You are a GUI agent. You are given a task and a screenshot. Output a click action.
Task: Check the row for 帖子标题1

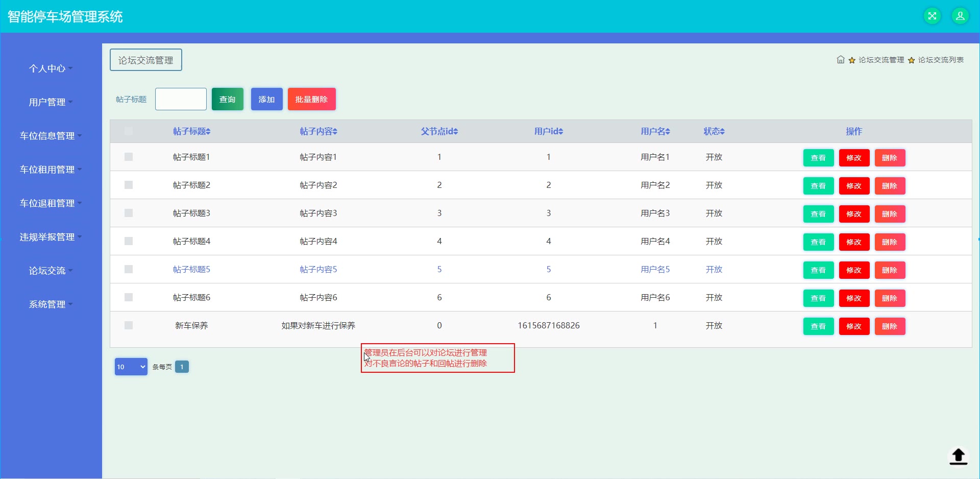click(129, 157)
